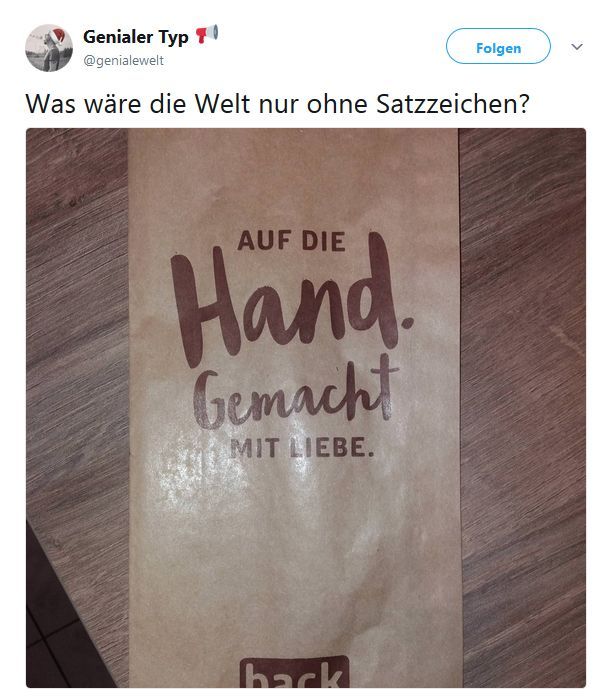The height and width of the screenshot is (699, 612).
Task: Click the 'back' logo on the bag
Action: click(x=295, y=672)
